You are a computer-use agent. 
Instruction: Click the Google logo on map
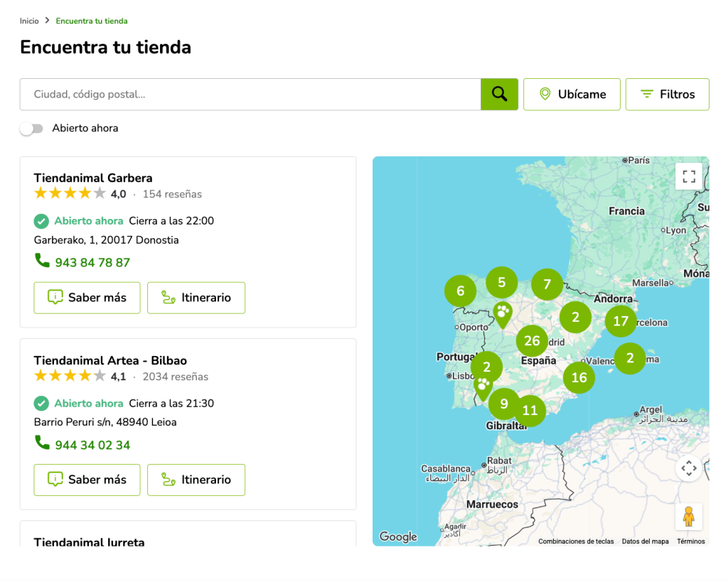(398, 537)
